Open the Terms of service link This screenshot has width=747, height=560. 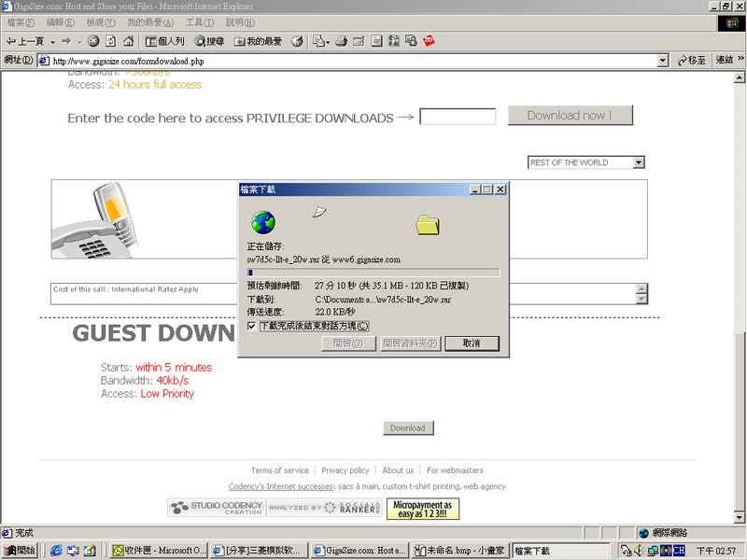279,470
